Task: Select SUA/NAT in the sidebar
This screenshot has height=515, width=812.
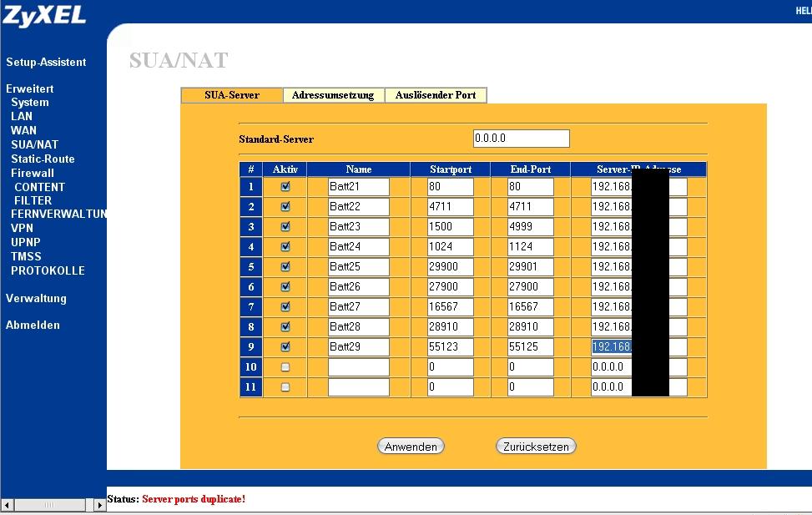Action: click(35, 144)
